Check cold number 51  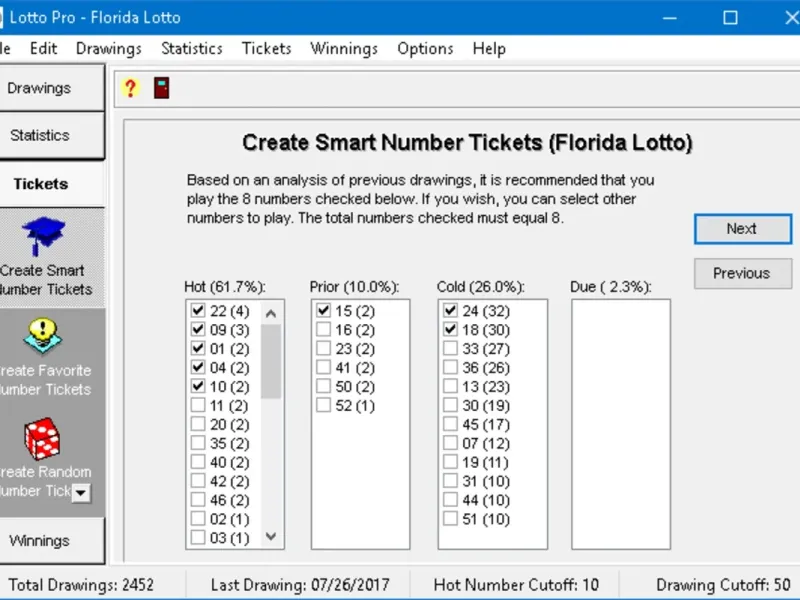450,518
